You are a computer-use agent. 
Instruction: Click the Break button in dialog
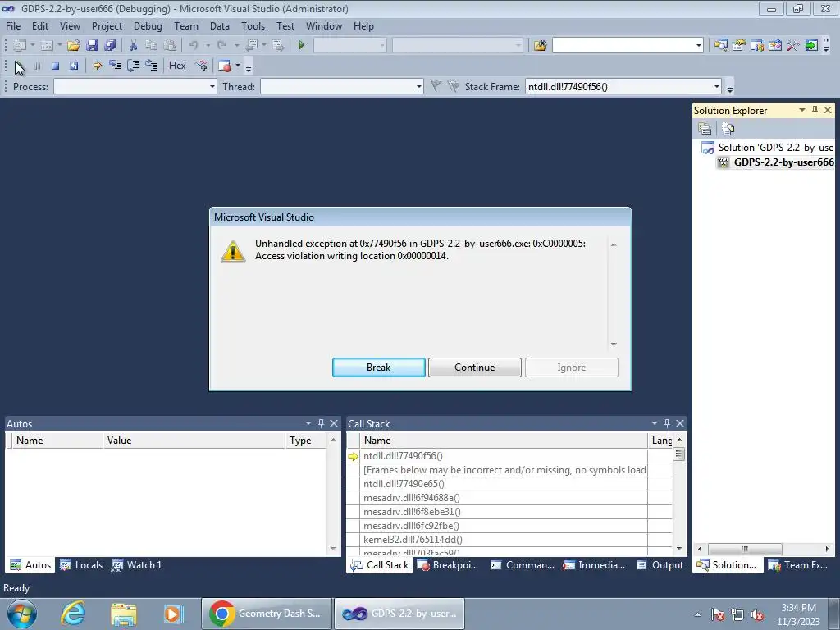pyautogui.click(x=379, y=367)
